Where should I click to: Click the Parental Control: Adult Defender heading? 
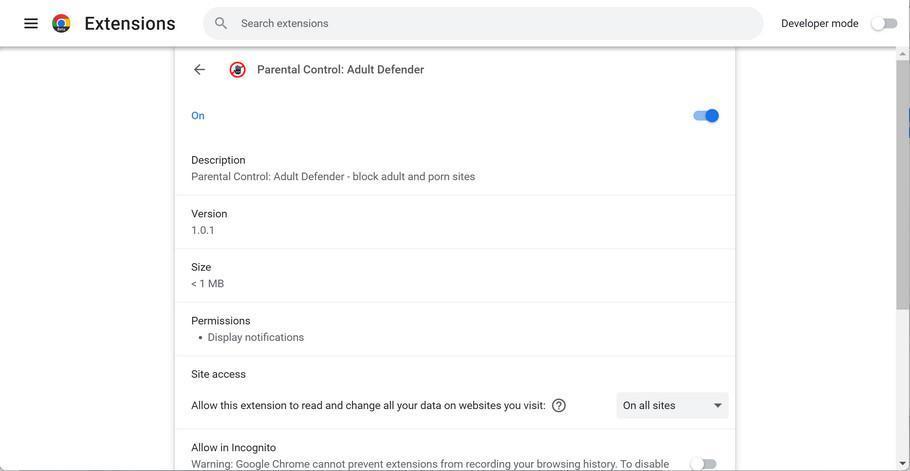tap(340, 70)
